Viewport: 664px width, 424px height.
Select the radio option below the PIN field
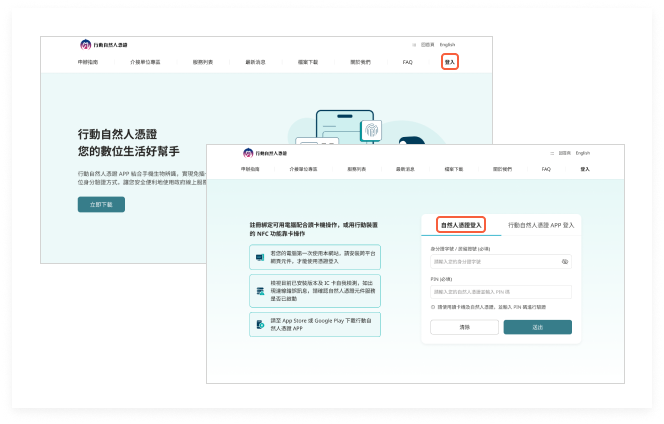click(434, 307)
